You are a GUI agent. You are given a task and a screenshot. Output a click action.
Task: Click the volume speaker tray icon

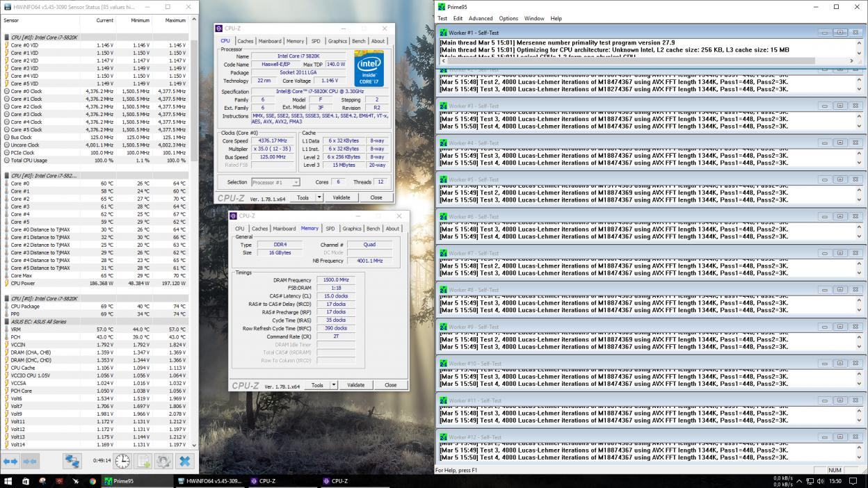click(821, 481)
